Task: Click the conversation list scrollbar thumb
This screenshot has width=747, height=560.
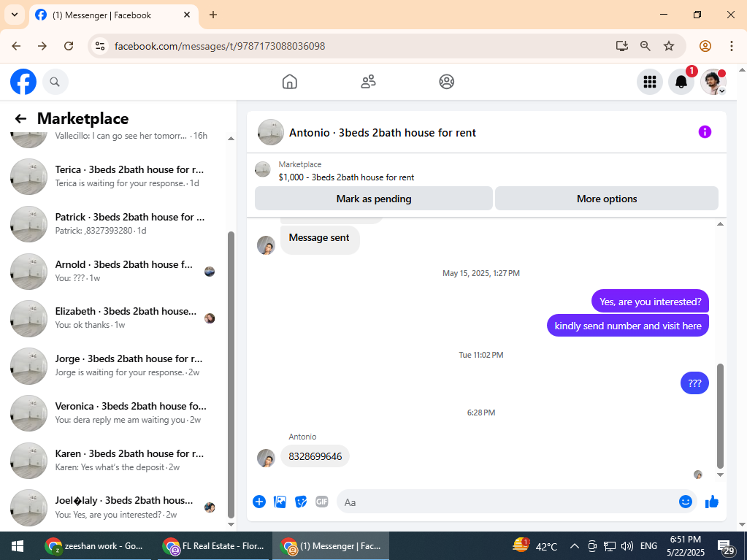Action: (231, 375)
